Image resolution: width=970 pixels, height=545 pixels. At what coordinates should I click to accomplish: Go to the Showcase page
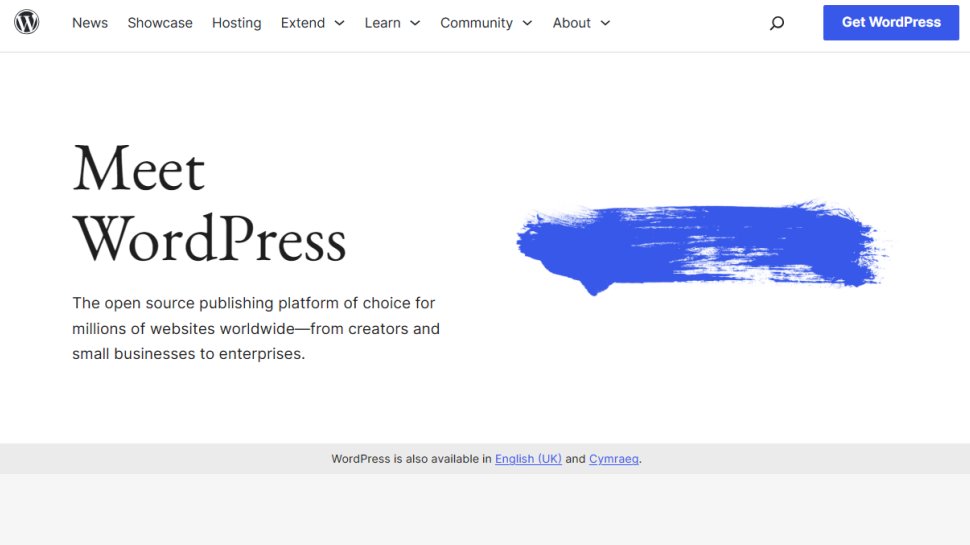pos(160,23)
